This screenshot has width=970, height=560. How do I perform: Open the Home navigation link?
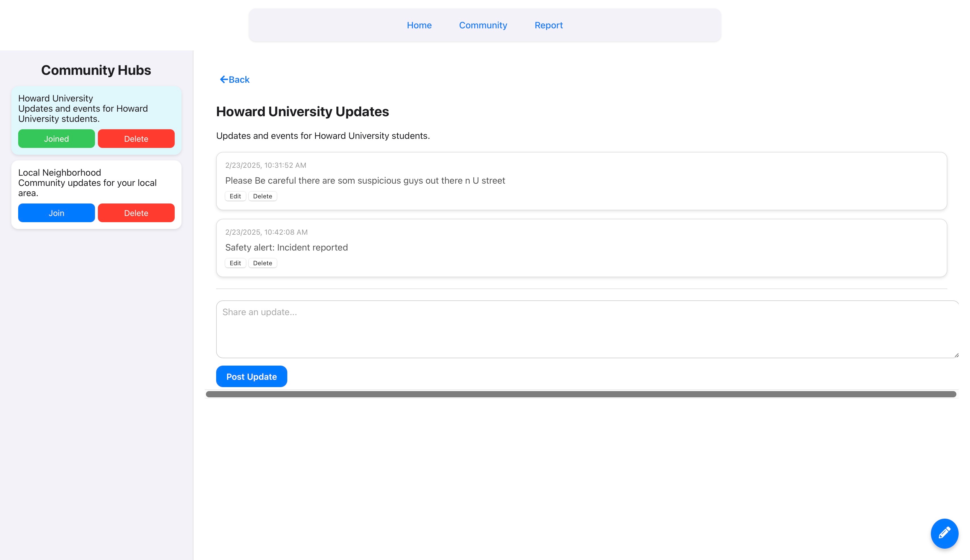pos(419,26)
